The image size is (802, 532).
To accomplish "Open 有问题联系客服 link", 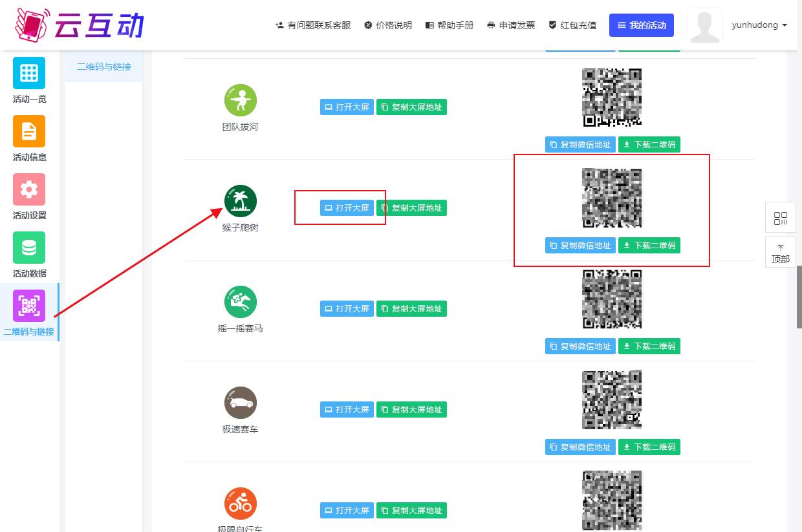I will 313,25.
